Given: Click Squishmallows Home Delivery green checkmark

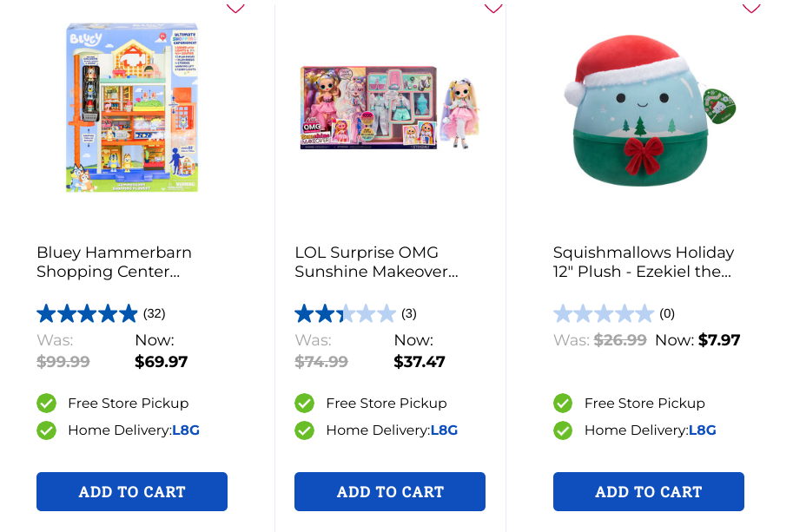Looking at the screenshot, I should 563,430.
